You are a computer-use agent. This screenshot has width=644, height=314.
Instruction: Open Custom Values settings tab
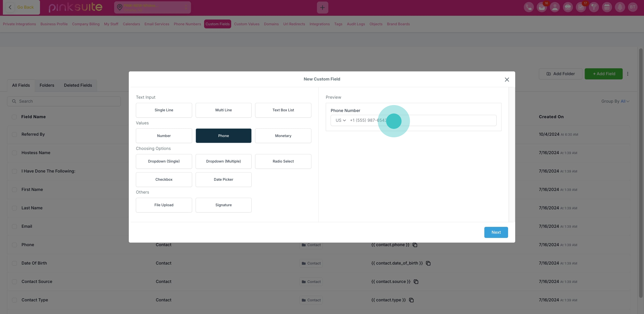[246, 24]
